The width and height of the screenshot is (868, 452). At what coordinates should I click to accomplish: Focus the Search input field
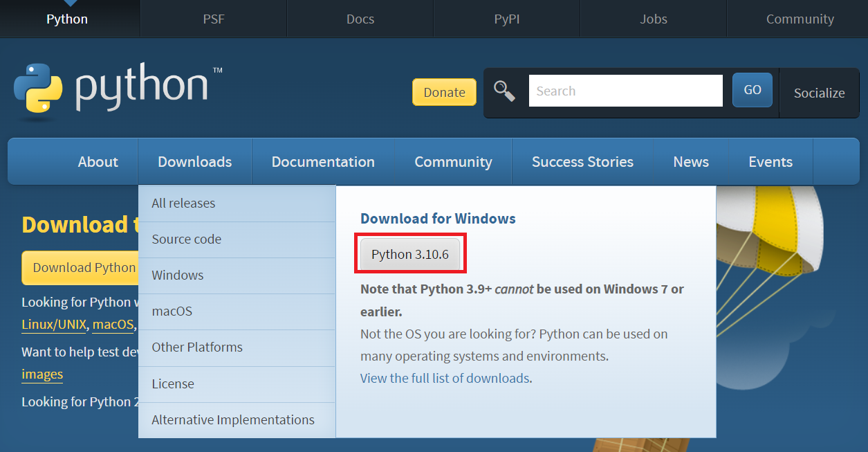[626, 91]
